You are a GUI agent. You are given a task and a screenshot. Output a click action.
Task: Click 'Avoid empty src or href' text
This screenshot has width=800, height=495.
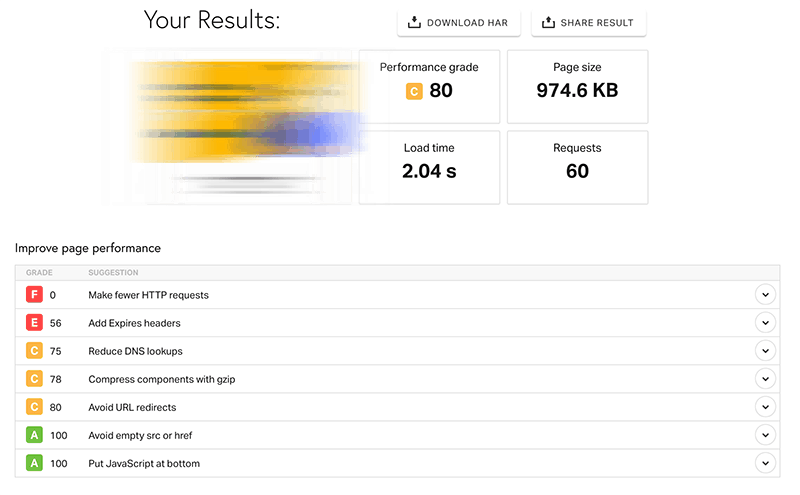point(140,435)
